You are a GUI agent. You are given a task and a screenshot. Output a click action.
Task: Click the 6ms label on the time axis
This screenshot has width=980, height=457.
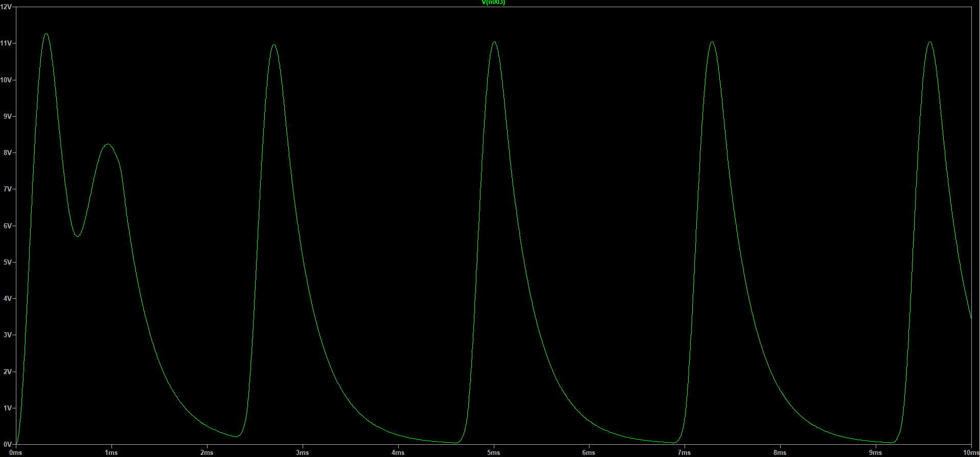pos(589,453)
